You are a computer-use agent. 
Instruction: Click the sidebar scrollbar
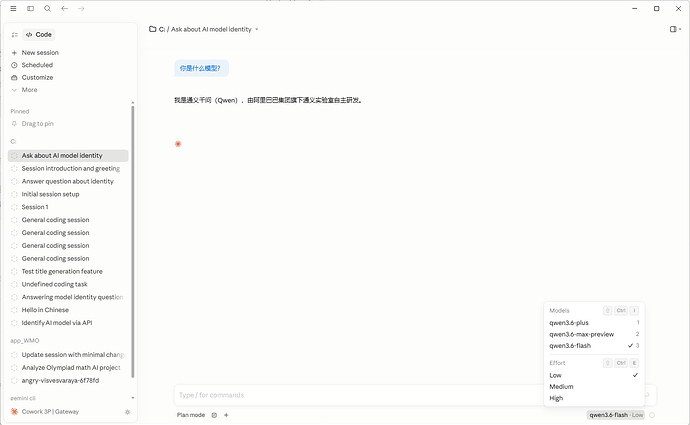pyautogui.click(x=132, y=240)
